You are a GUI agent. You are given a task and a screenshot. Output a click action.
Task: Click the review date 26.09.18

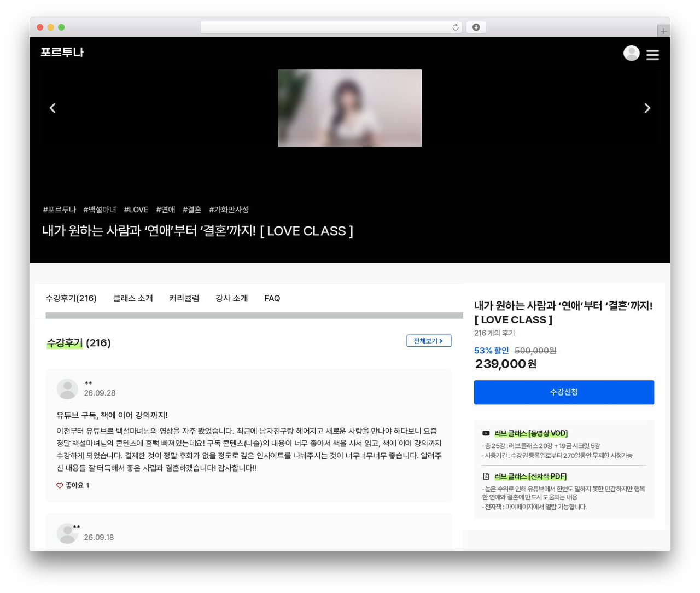[99, 537]
